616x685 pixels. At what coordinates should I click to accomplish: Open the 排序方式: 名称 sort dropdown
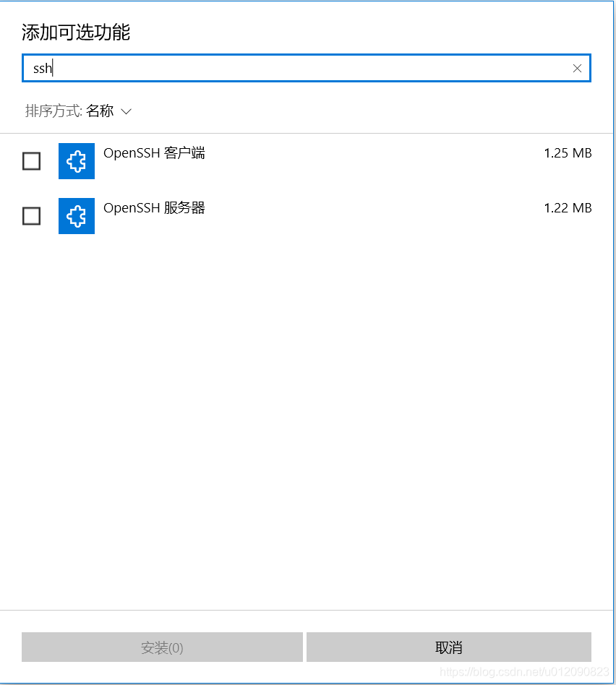[x=78, y=111]
